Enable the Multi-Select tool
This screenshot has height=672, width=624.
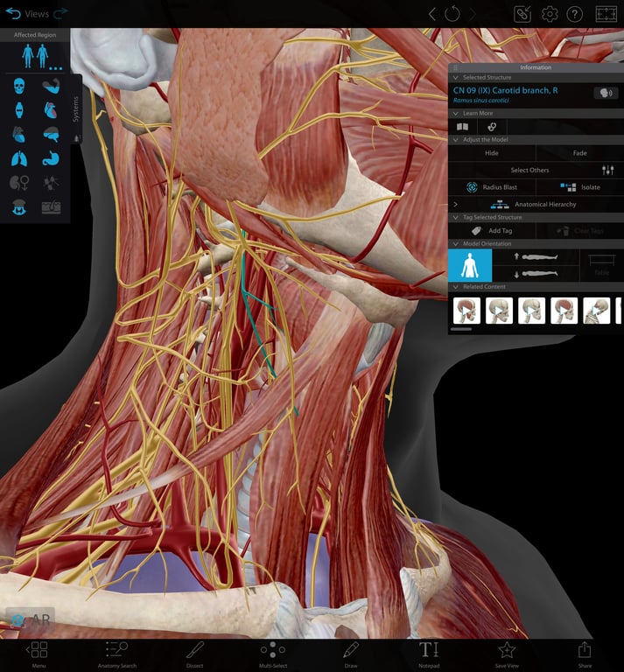(x=273, y=654)
